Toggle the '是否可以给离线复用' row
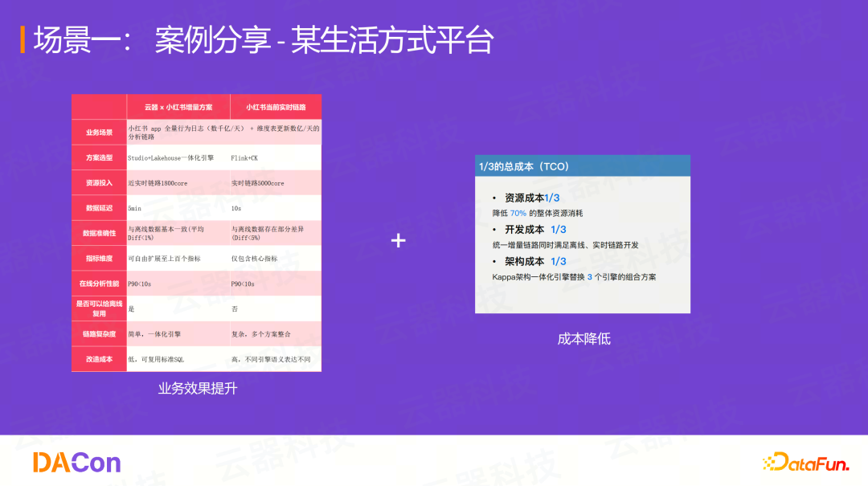Image resolution: width=868 pixels, height=486 pixels. click(x=98, y=308)
